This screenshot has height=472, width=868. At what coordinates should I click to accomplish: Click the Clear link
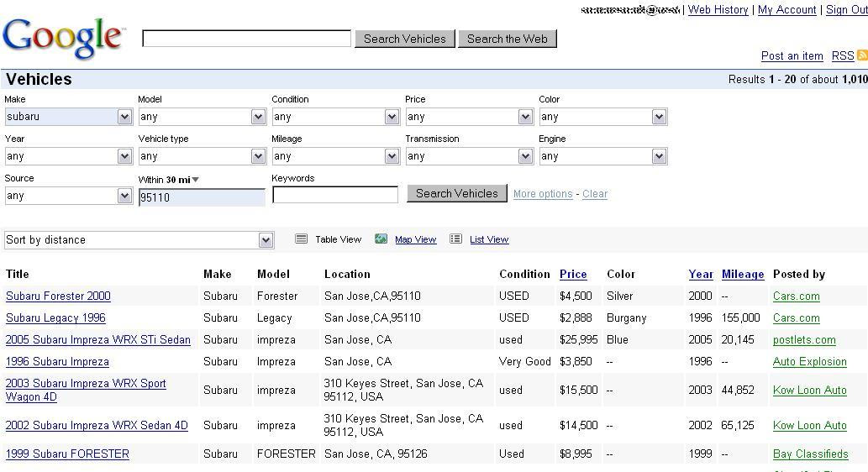coord(595,194)
